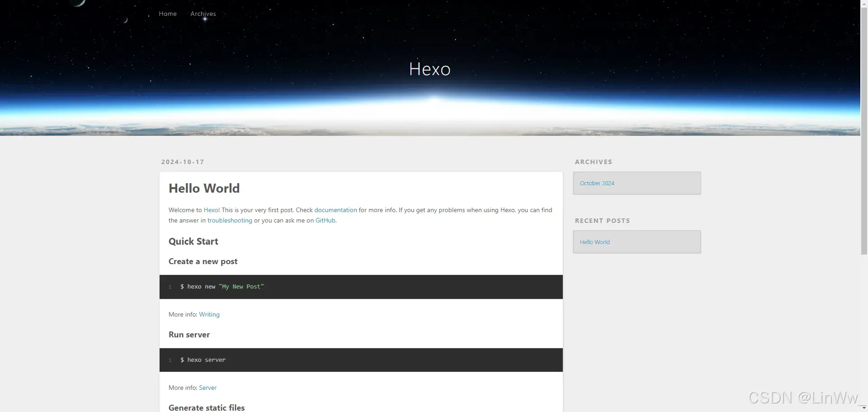Visit the GitHub link
868x412 pixels.
(x=325, y=220)
